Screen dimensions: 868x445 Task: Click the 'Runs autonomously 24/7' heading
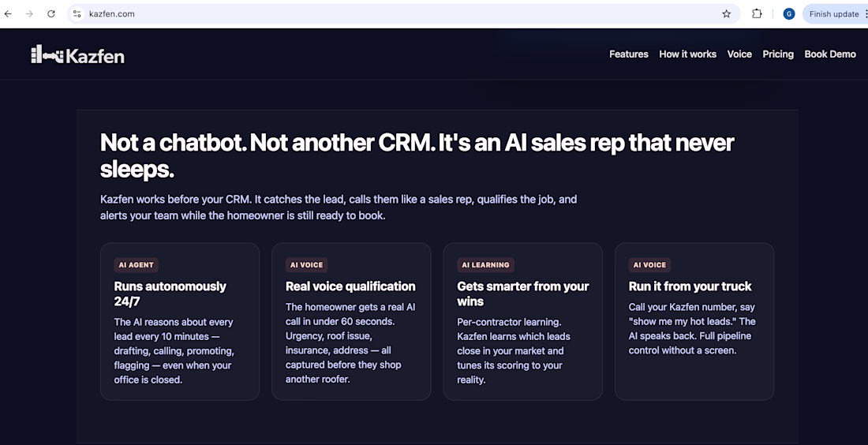click(170, 294)
